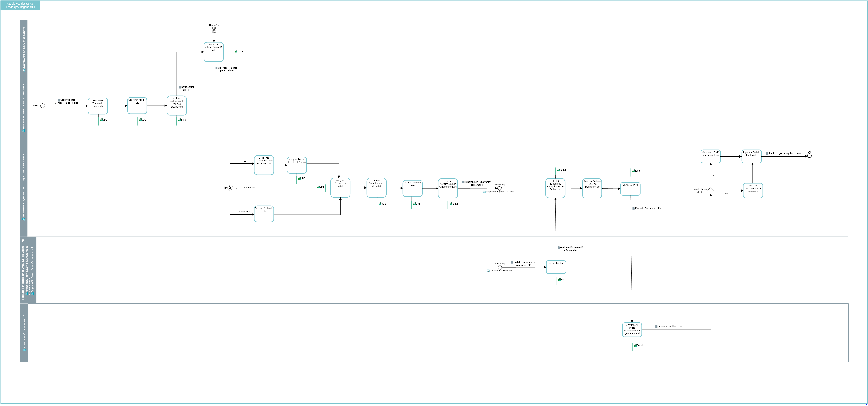
Task: Select 'Solicitar Documentos a transporte' task
Action: [753, 191]
